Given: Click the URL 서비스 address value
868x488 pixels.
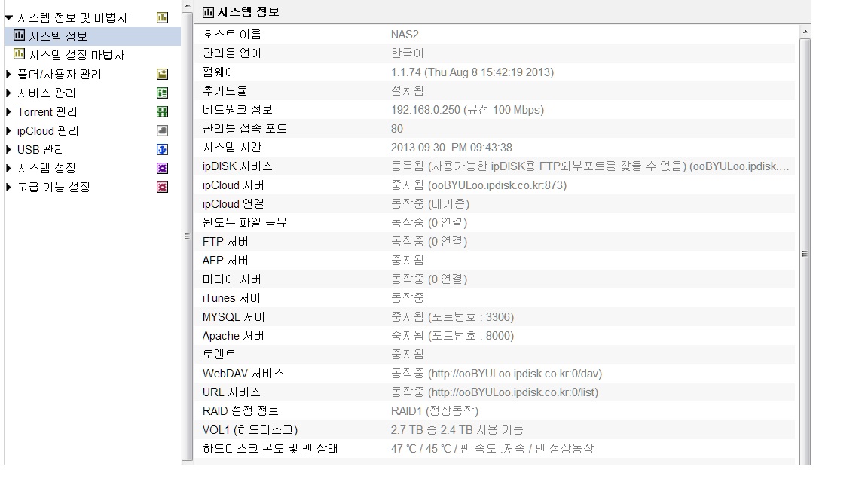Looking at the screenshot, I should click(494, 392).
